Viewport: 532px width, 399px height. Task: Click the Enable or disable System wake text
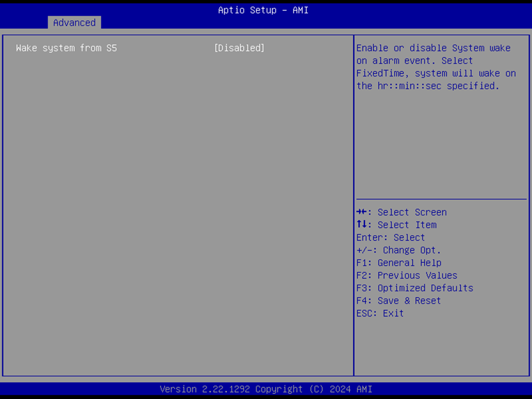point(433,48)
